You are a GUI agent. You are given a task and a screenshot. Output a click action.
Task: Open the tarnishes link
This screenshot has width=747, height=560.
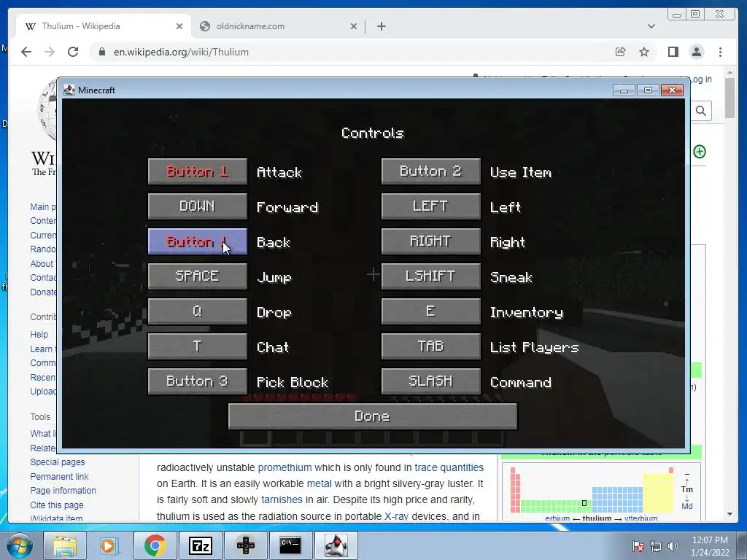(x=282, y=499)
